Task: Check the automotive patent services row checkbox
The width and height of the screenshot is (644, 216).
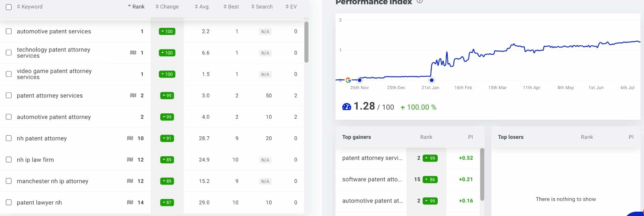Action: pyautogui.click(x=9, y=31)
